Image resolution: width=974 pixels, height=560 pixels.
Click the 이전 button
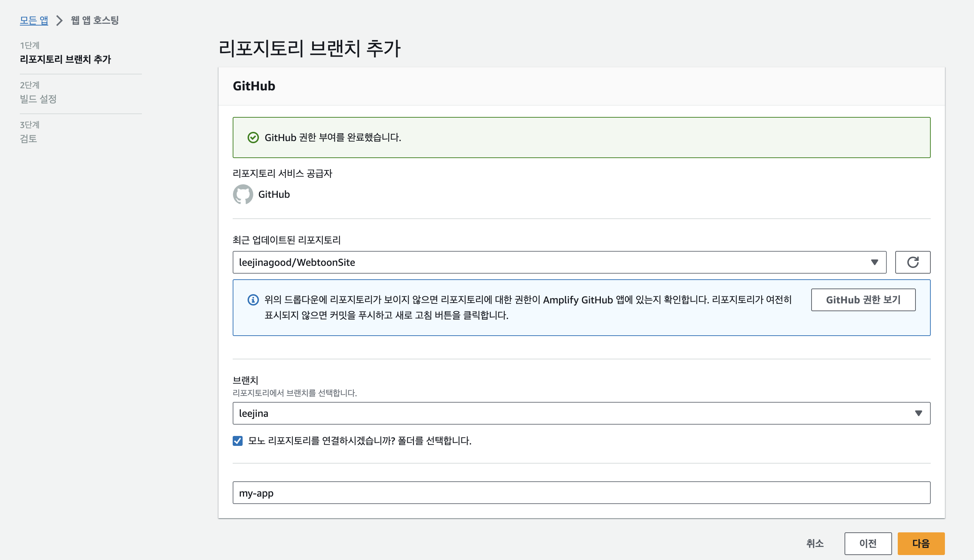click(868, 543)
